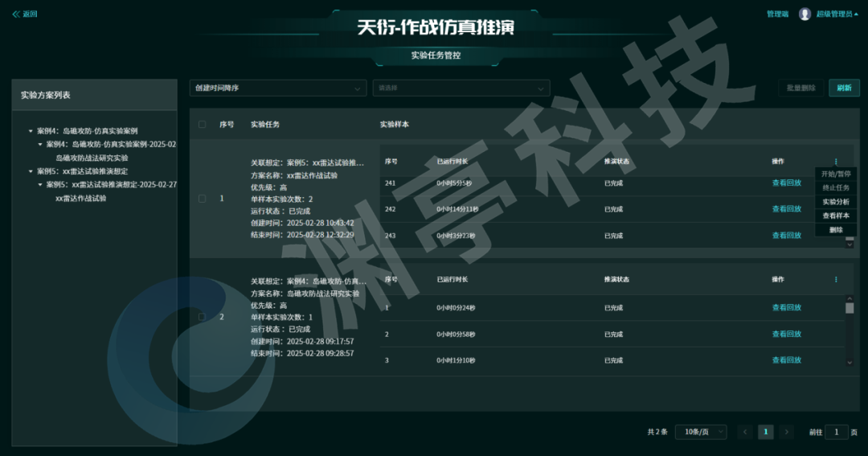868x456 pixels.
Task: Click 结束时间：2025-02-28 12:32:29 text
Action: click(302, 235)
